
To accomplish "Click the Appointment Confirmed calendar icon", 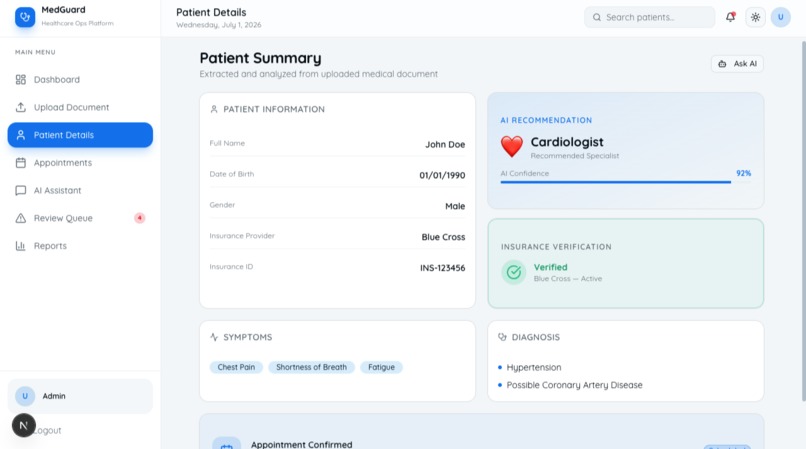I will click(226, 444).
